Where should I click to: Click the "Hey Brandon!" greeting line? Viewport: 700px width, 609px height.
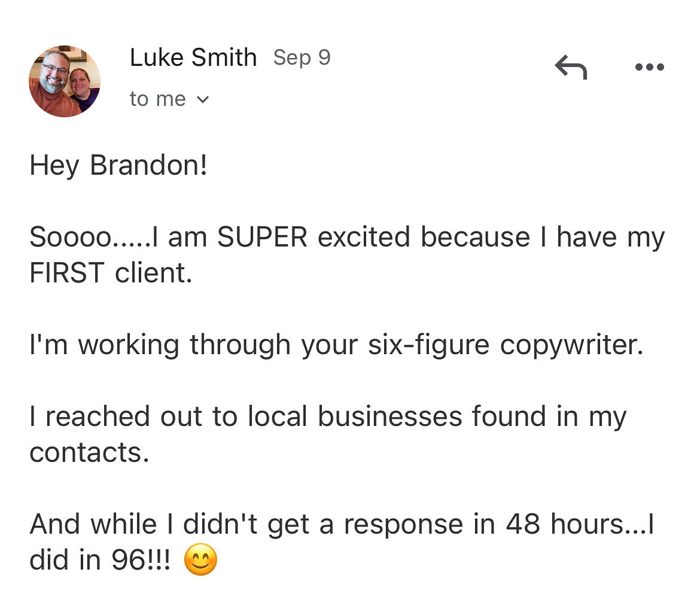(x=118, y=166)
